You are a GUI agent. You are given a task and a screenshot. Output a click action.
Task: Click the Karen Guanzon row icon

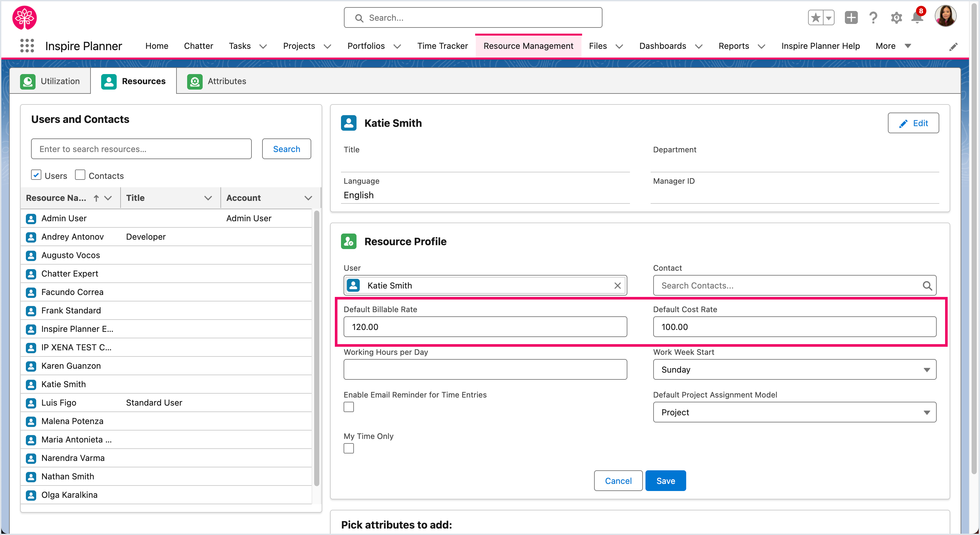(x=31, y=366)
